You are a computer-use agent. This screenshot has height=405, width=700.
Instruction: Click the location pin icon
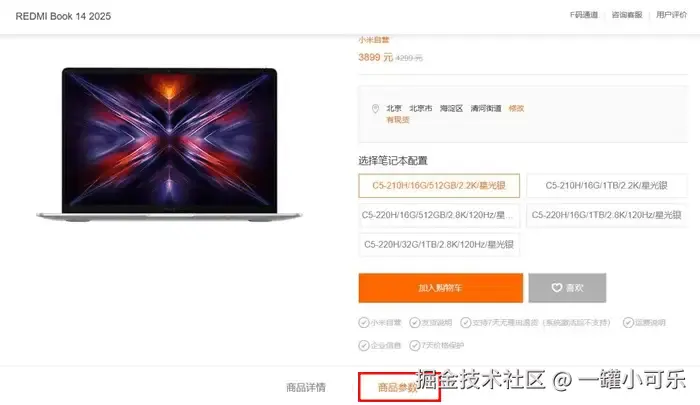pos(375,109)
